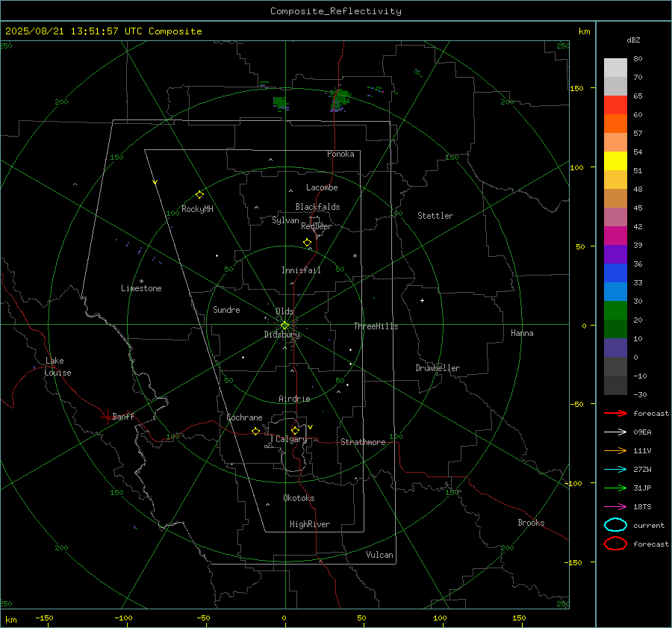This screenshot has height=628, width=672.
Task: Click the Stettler town label
Action: (435, 216)
